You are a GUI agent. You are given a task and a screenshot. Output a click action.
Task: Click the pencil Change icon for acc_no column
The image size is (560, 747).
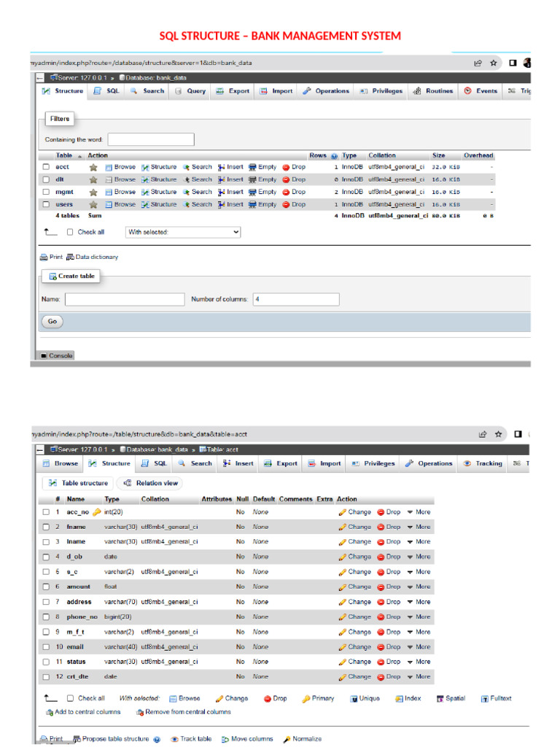[x=343, y=512]
